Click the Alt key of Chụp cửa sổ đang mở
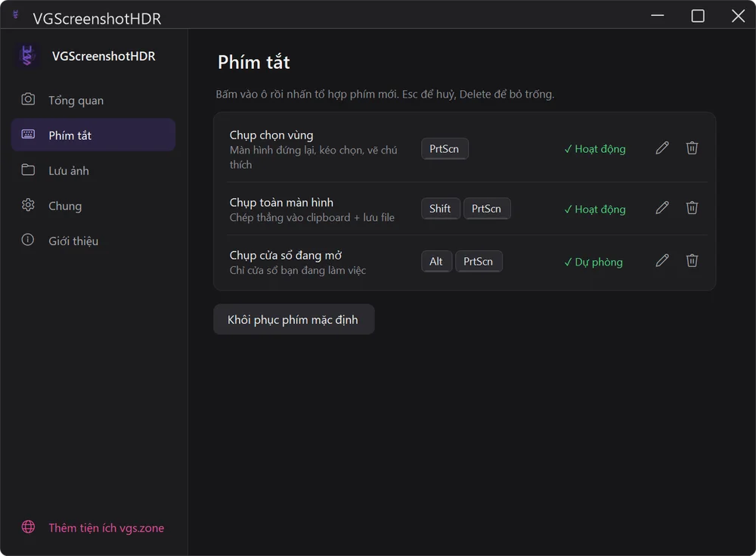Image resolution: width=756 pixels, height=556 pixels. click(436, 261)
